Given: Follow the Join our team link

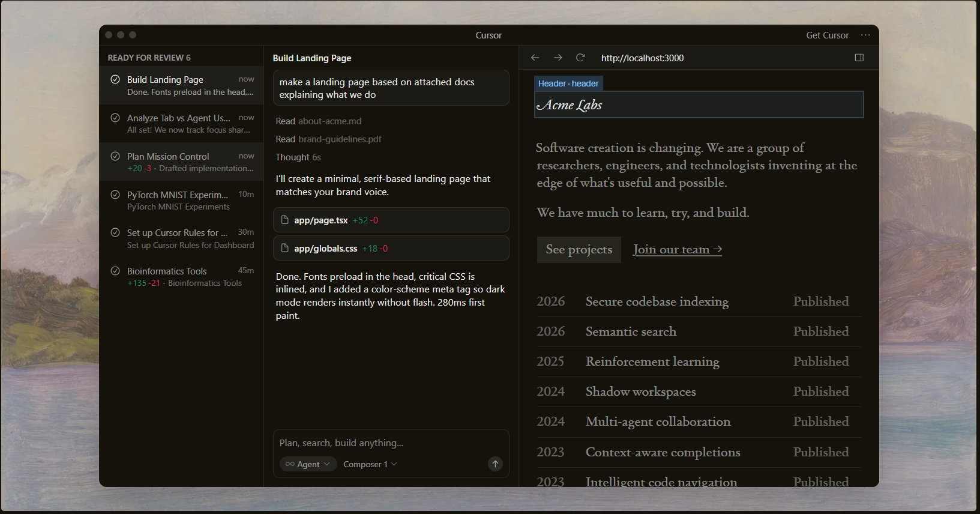Looking at the screenshot, I should (677, 249).
